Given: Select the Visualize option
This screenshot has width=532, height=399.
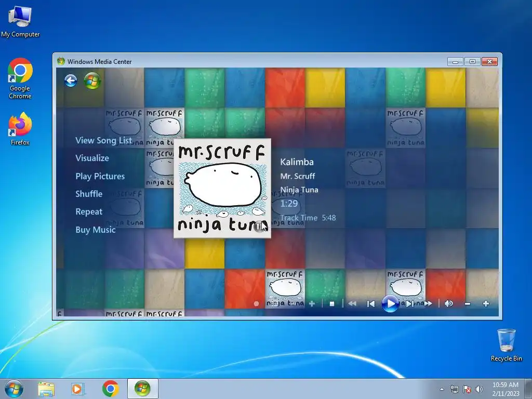Looking at the screenshot, I should click(x=92, y=158).
